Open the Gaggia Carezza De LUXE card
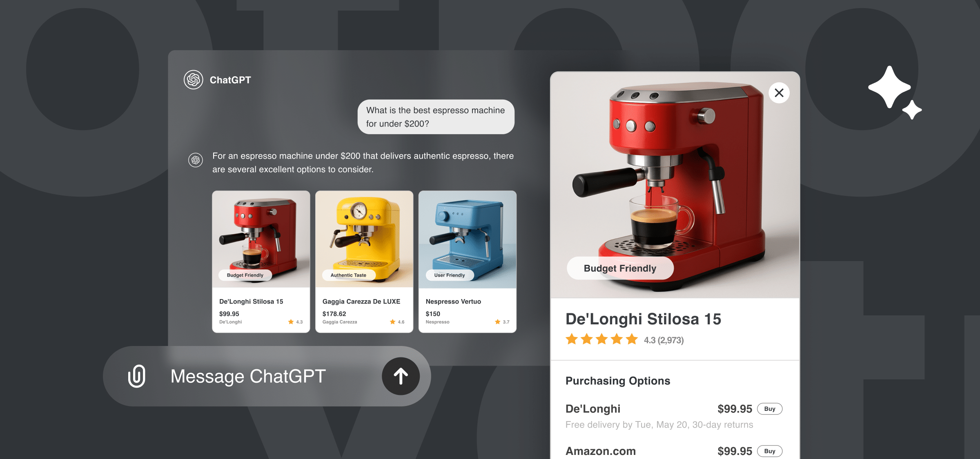 coord(364,262)
